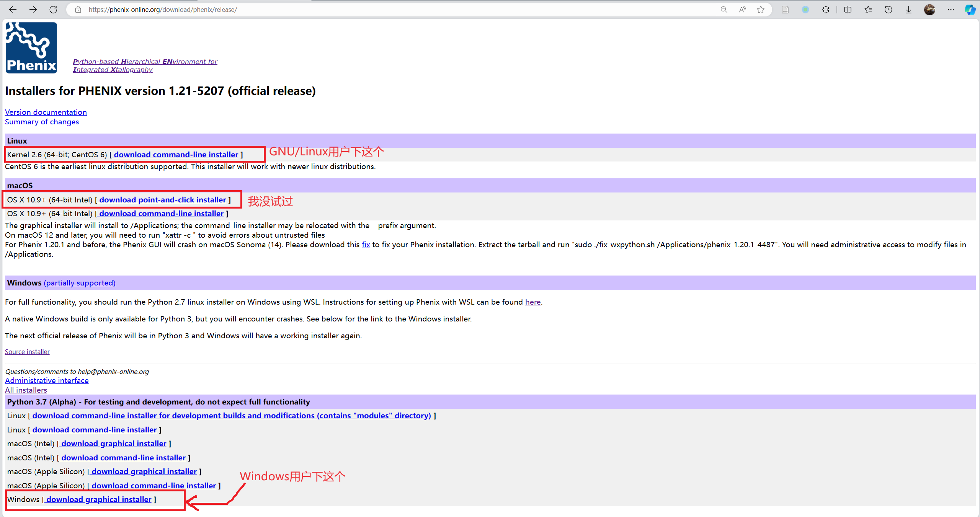Click the Phenix logo image
The width and height of the screenshot is (980, 517).
[x=31, y=48]
